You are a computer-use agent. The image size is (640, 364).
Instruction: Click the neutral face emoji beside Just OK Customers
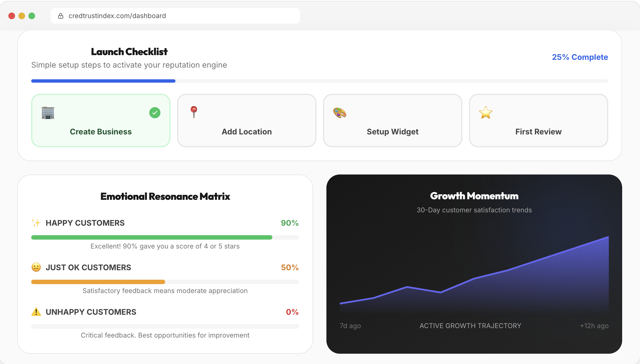pos(36,267)
